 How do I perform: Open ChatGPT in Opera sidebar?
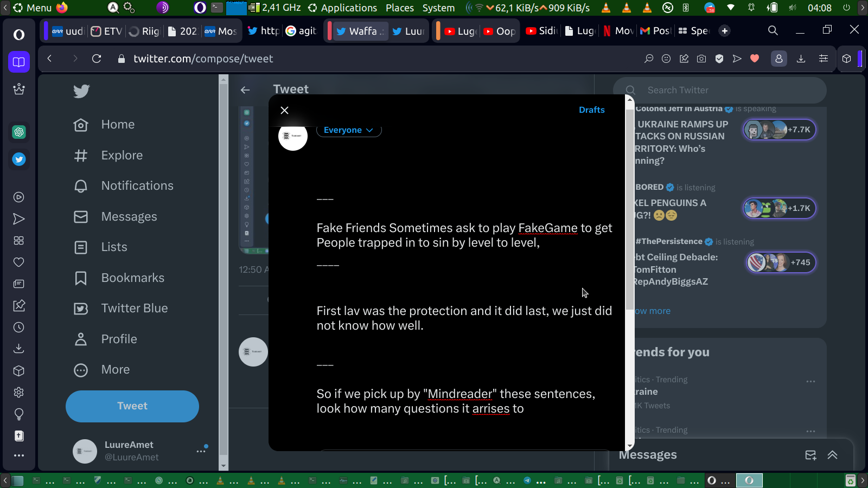19,132
